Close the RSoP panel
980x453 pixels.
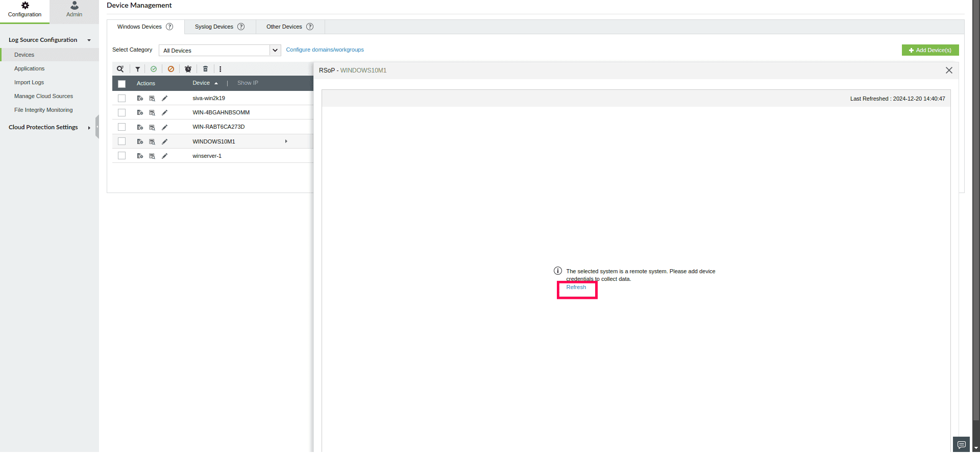[x=949, y=70]
